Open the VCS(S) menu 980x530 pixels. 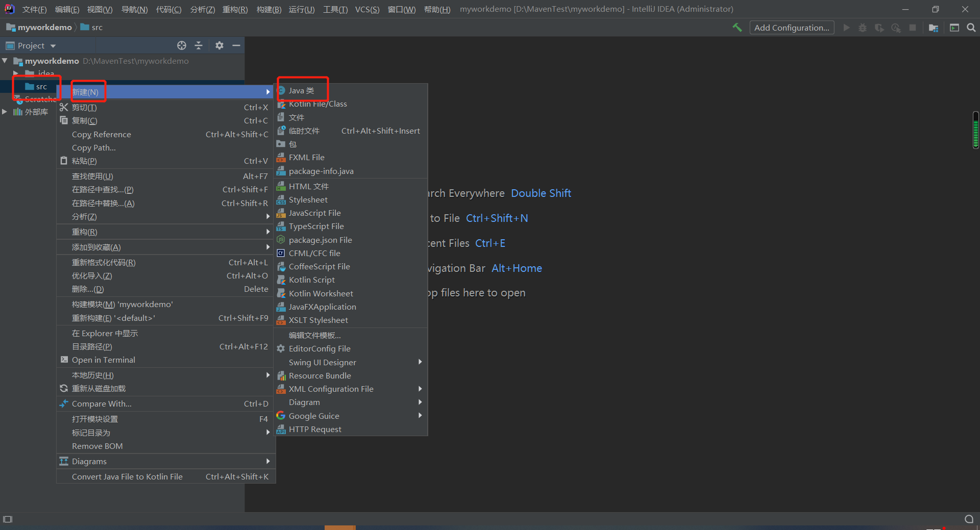367,10
